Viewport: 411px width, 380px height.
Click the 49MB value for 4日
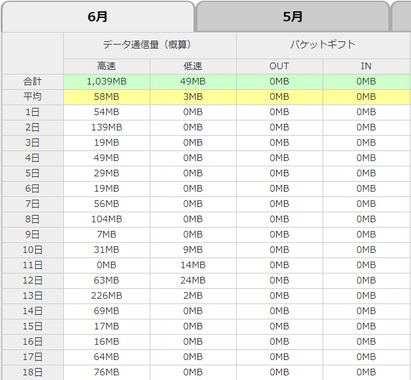pos(107,158)
